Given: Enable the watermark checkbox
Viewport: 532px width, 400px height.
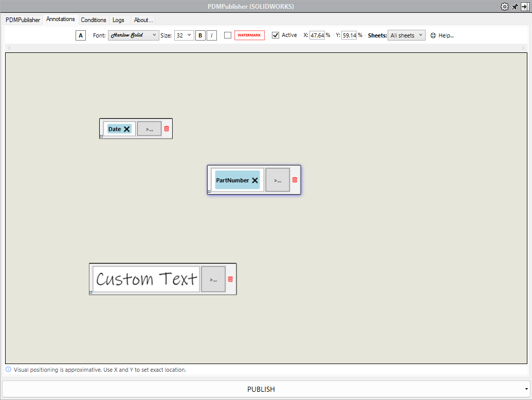Looking at the screenshot, I should coord(228,35).
